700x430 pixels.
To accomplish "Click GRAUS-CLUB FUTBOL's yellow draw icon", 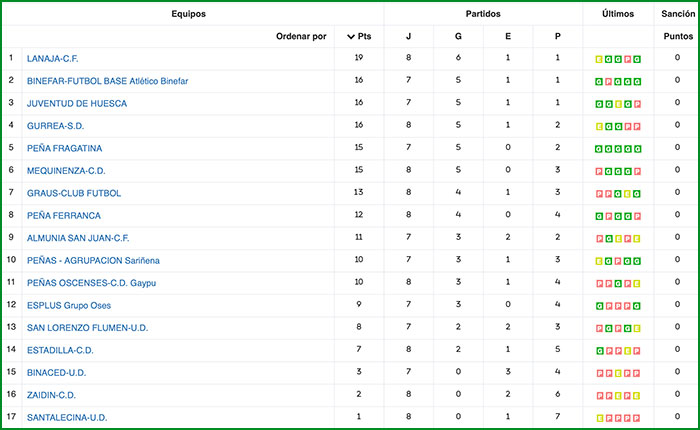I will [x=627, y=194].
